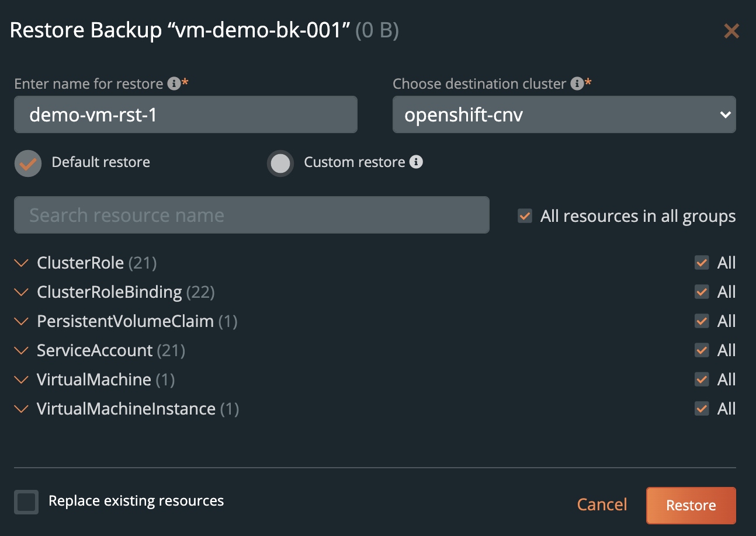
Task: Click info icon beside destination cluster label
Action: pyautogui.click(x=577, y=83)
